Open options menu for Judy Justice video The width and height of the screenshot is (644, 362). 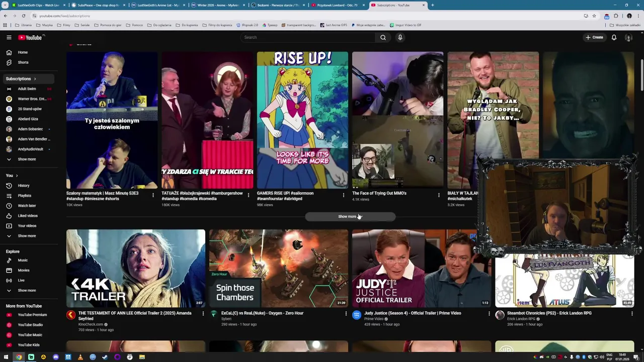click(489, 314)
